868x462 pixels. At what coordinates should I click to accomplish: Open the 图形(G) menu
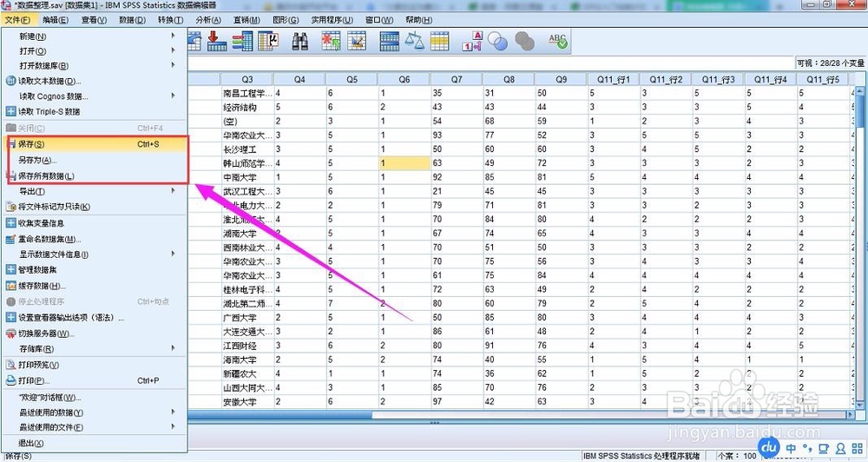pos(286,20)
